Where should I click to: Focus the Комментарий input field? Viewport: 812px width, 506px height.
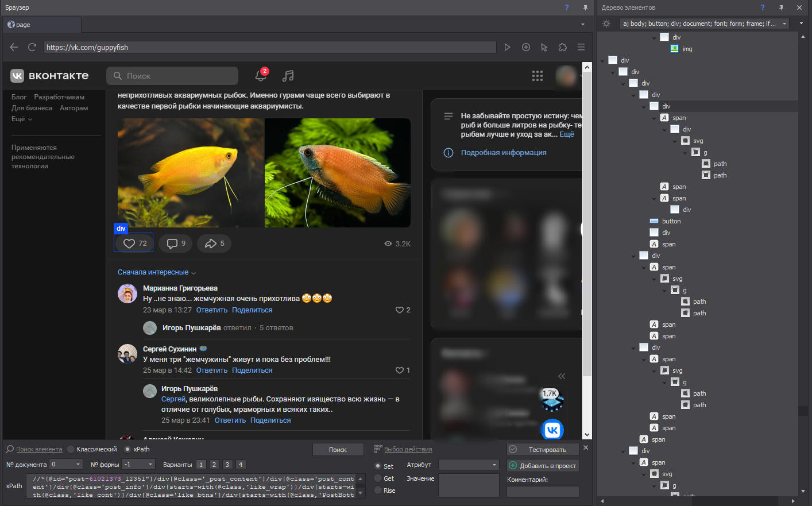point(543,492)
